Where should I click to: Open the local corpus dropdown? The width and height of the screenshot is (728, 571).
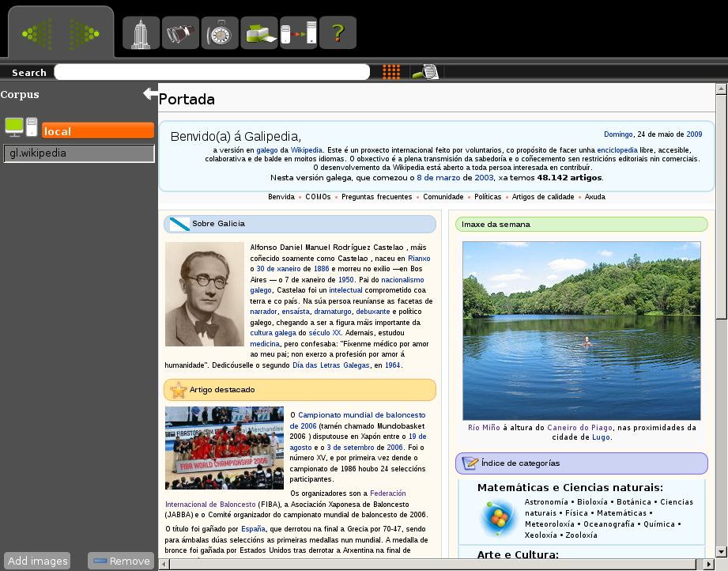point(97,130)
